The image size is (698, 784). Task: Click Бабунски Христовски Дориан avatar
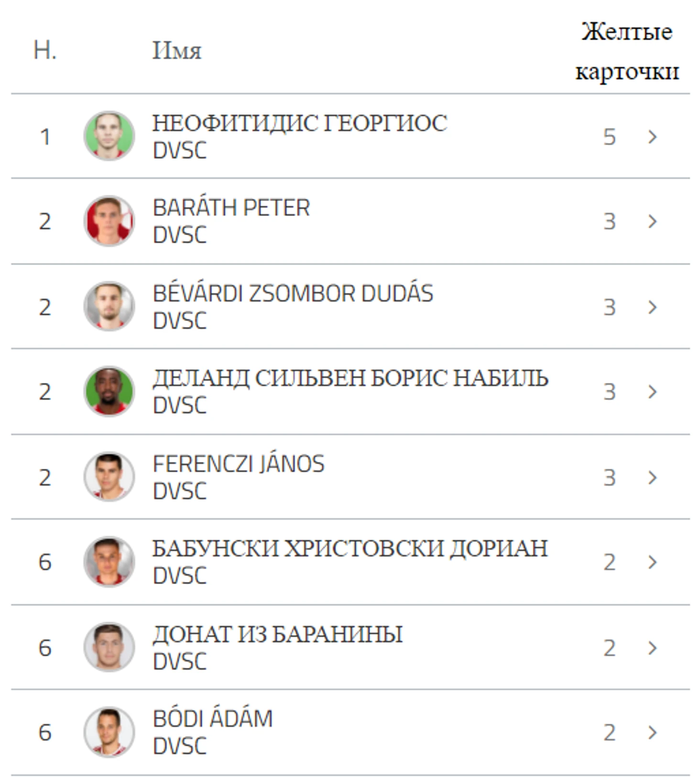point(109,562)
